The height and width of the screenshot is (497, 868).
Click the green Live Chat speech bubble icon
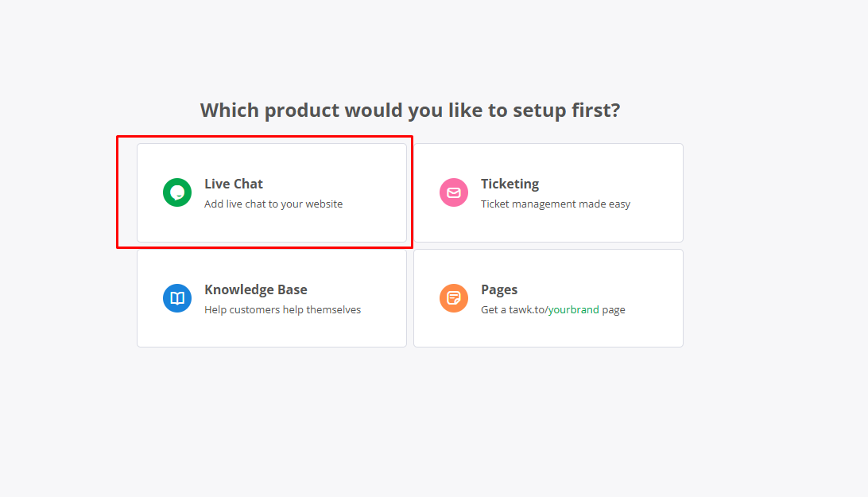point(177,192)
